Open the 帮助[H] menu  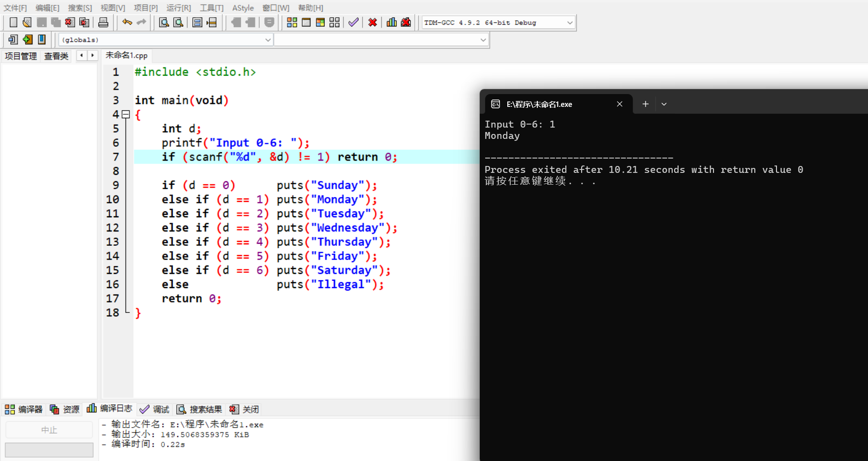(310, 8)
